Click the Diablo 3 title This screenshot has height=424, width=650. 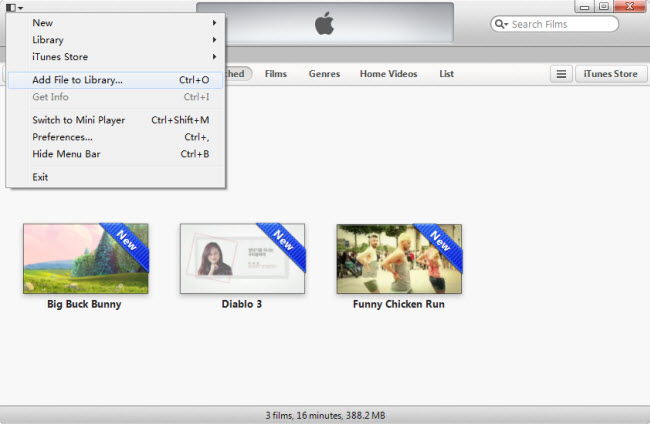coord(242,304)
